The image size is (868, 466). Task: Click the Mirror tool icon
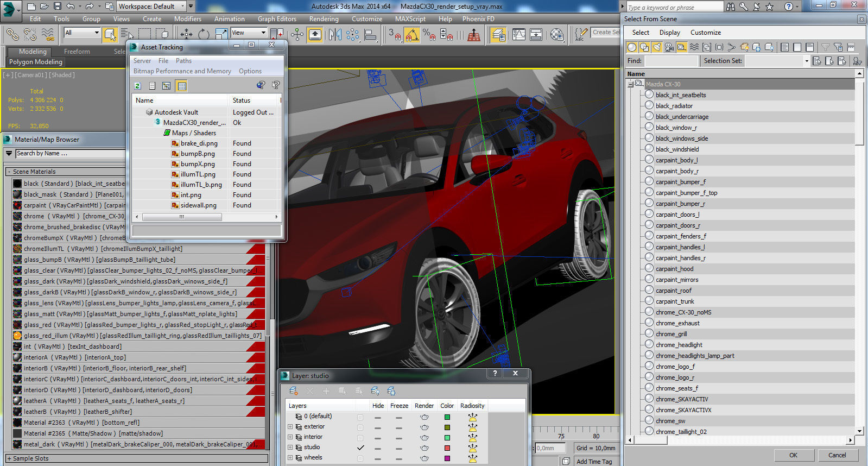tap(335, 35)
